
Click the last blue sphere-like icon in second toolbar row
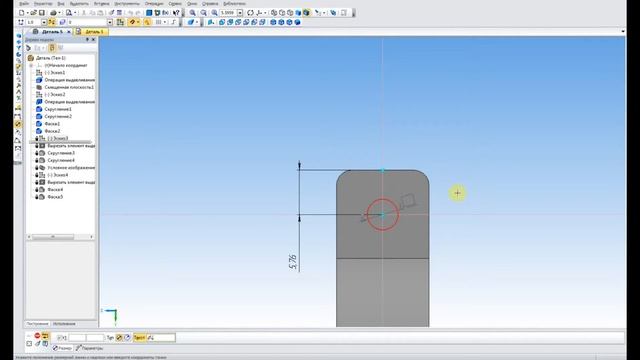(298, 22)
